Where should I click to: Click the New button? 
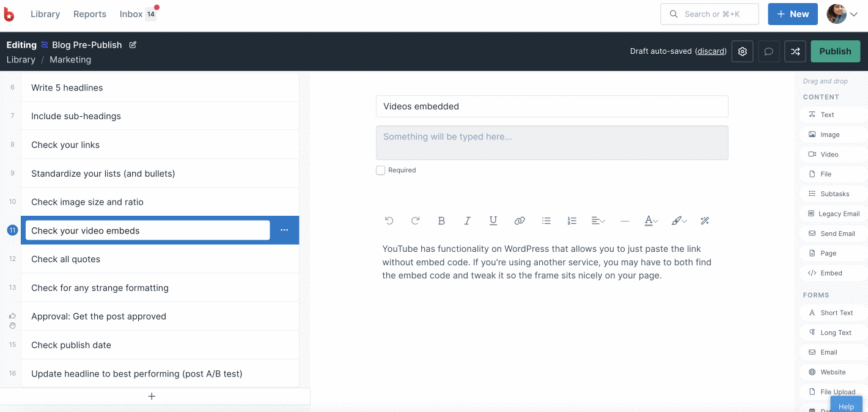coord(793,14)
